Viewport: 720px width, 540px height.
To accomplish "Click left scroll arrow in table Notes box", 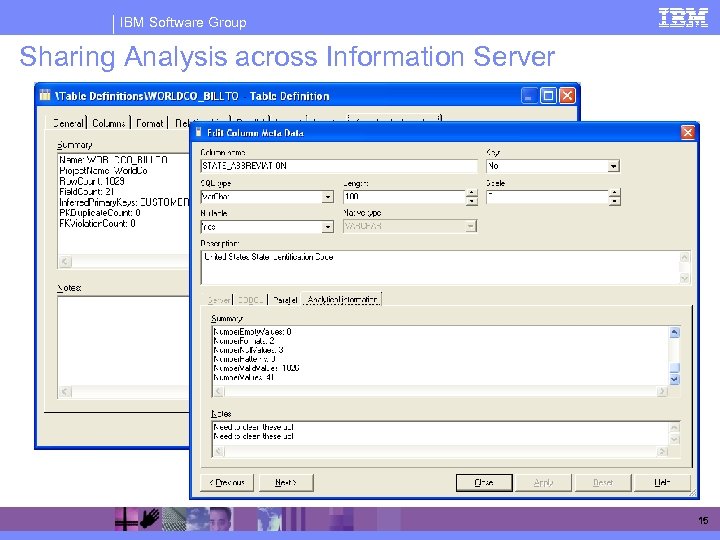I will point(65,392).
